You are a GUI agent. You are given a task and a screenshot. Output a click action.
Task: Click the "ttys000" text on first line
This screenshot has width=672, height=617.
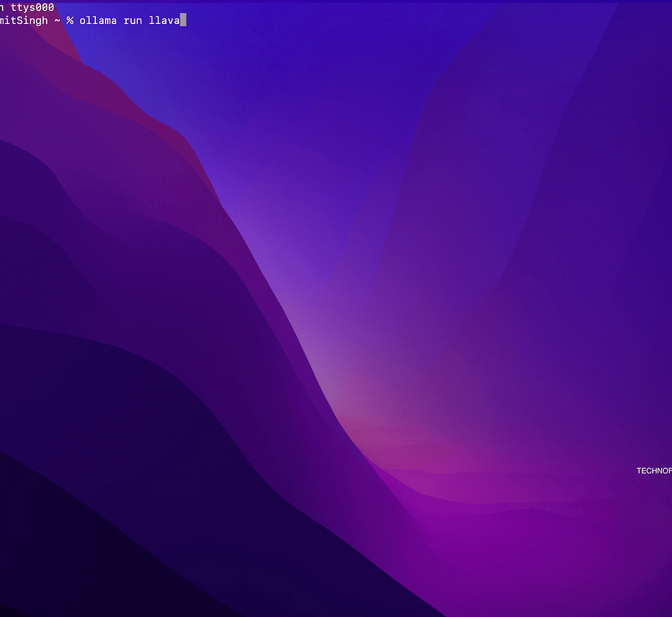coord(32,8)
